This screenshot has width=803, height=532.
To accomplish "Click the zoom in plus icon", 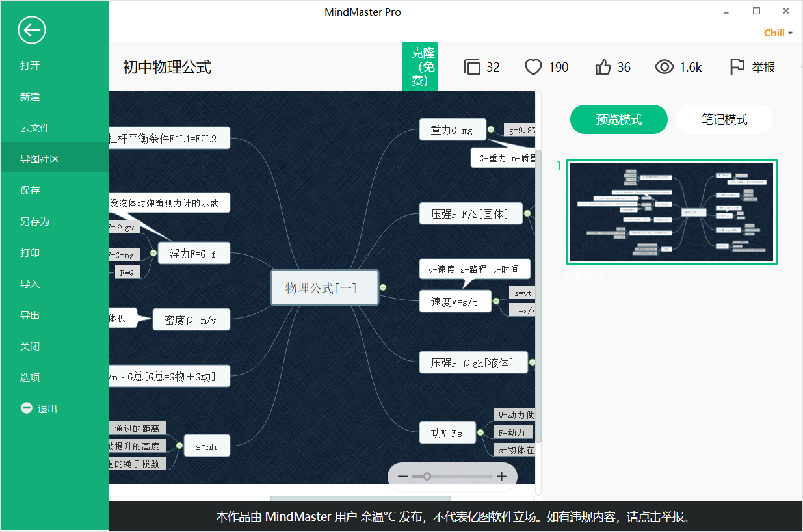I will [x=501, y=477].
